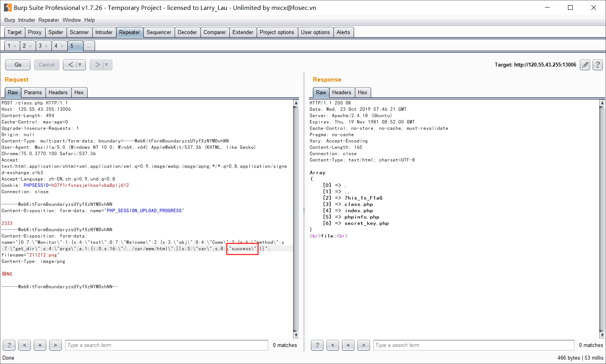Open the Burp menu

pyautogui.click(x=10, y=20)
